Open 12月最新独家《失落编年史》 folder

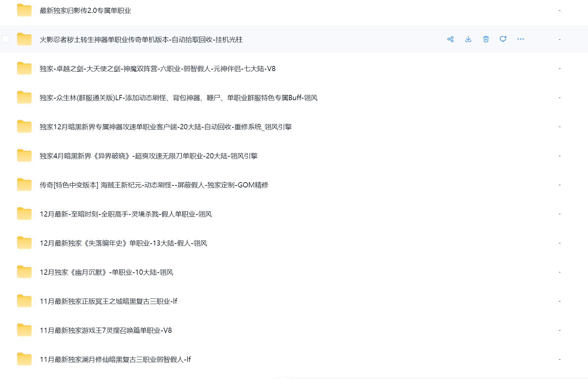123,243
